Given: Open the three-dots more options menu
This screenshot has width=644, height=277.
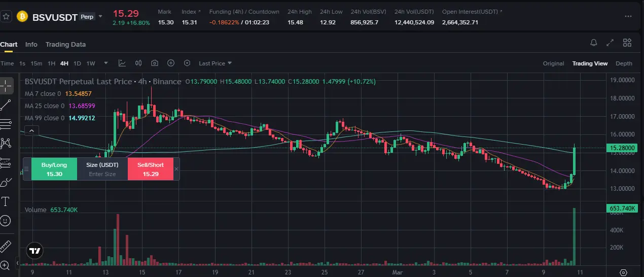Looking at the screenshot, I should coord(629,16).
